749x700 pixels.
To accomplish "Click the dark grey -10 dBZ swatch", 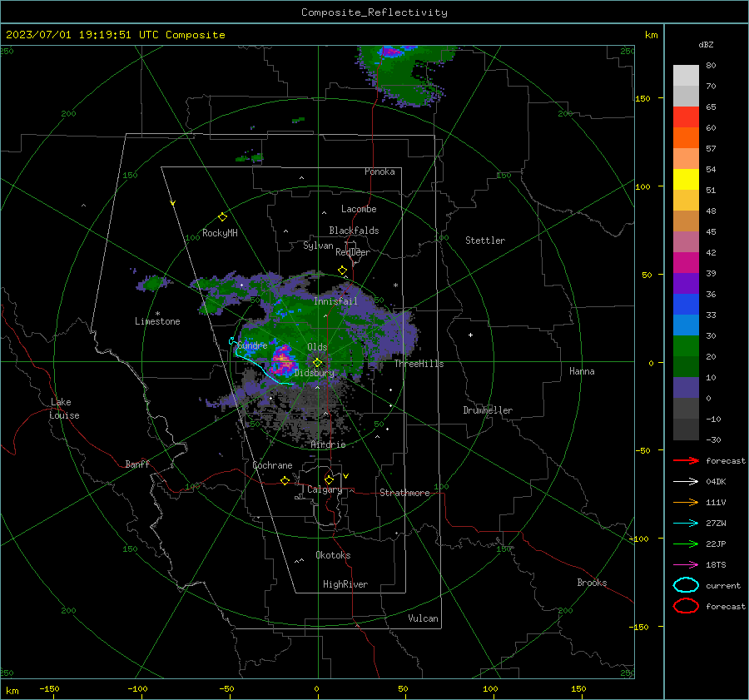I will pos(686,429).
